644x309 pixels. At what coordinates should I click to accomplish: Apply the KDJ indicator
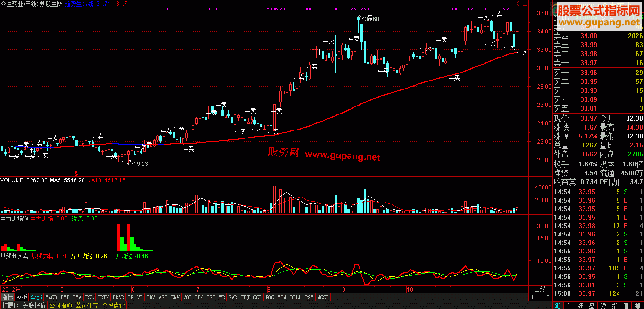245,297
